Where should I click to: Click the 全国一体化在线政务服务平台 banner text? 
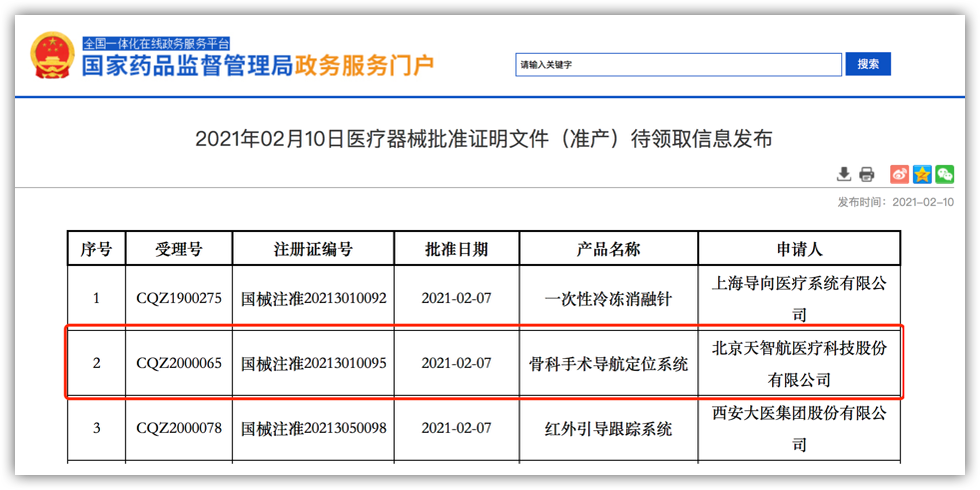[x=156, y=44]
